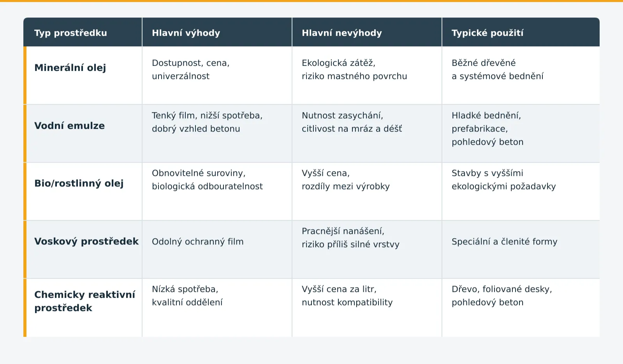Click the 'Speciální a členité formy' cell
This screenshot has height=364, width=623.
click(521, 250)
